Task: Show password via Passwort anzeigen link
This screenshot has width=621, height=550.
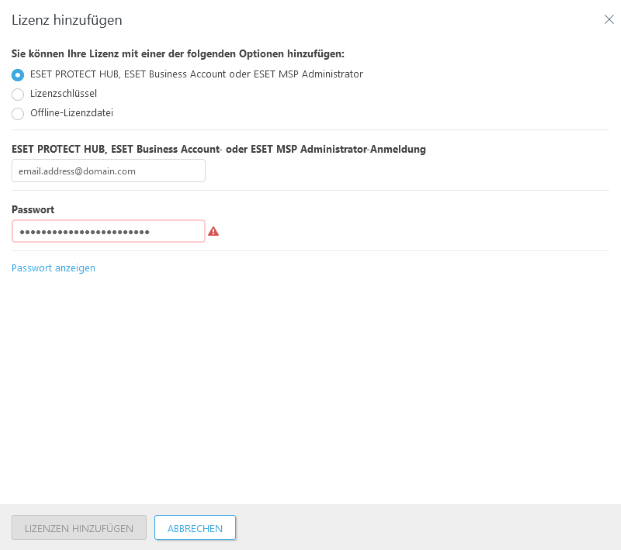Action: click(x=53, y=268)
